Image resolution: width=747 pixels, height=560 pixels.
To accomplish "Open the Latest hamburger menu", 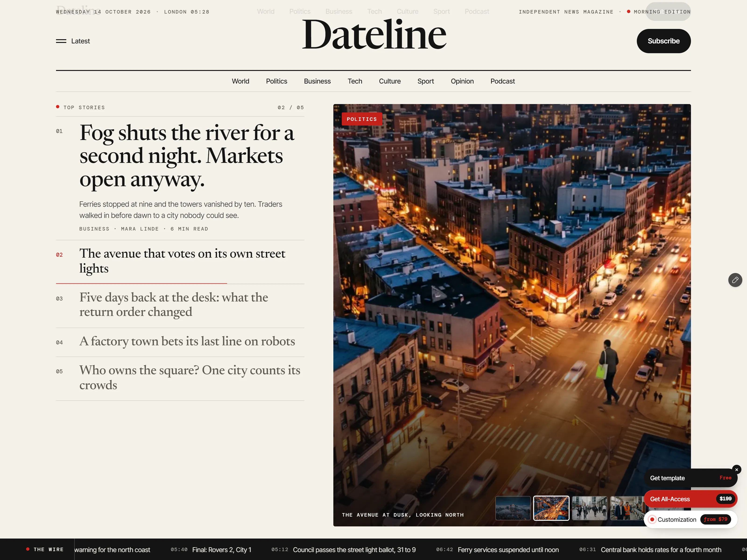I will pyautogui.click(x=73, y=41).
